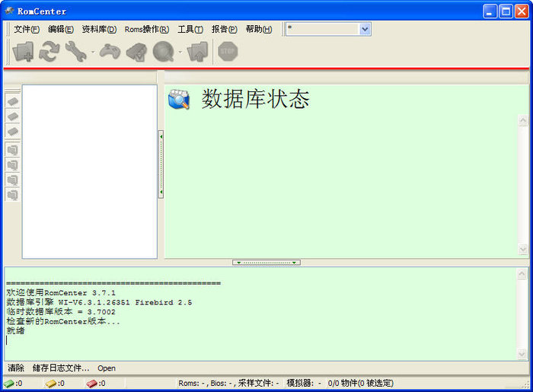The width and height of the screenshot is (533, 392).
Task: Toggle the first stacked-pages filter in left sidebar
Action: click(x=12, y=149)
